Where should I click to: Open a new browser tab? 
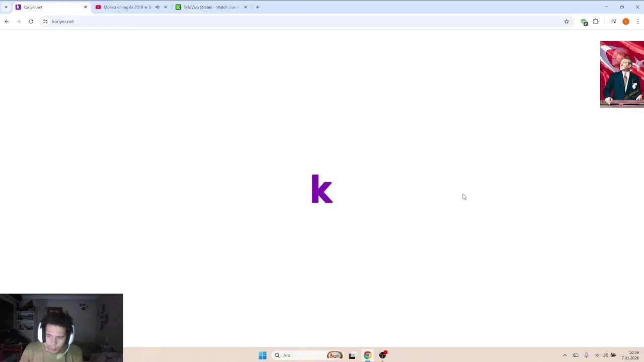258,7
